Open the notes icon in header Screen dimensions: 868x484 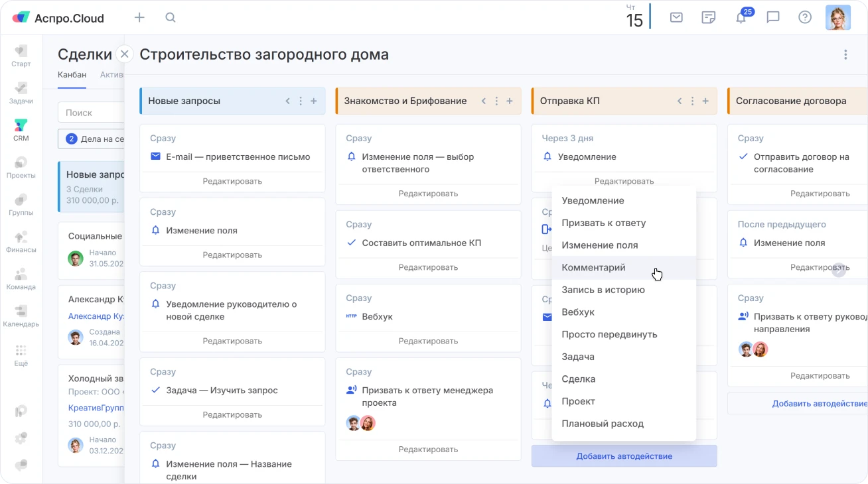(709, 18)
